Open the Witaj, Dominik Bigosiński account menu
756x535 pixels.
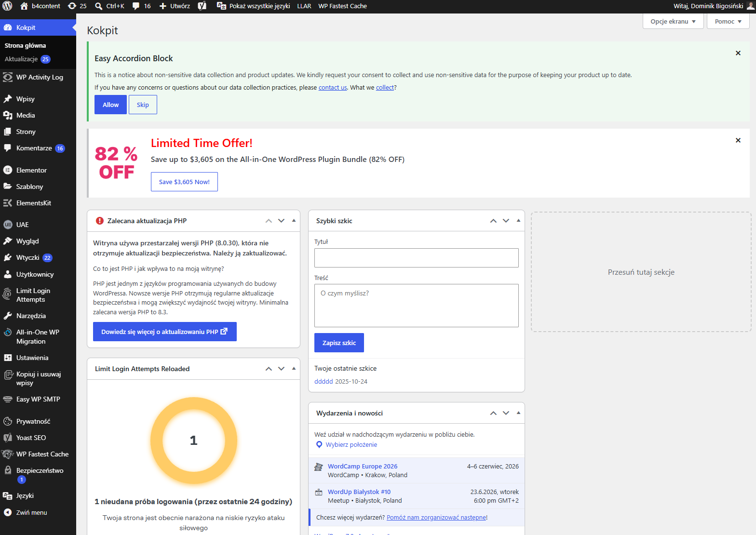[x=714, y=6]
